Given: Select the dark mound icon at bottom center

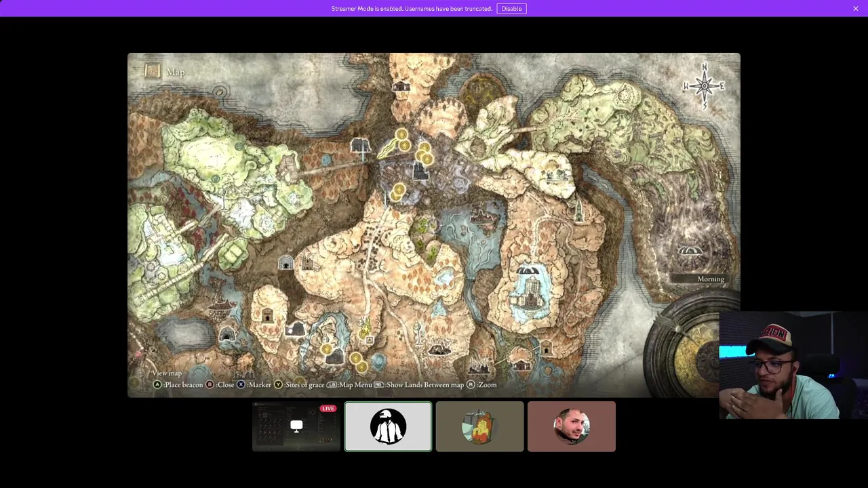Looking at the screenshot, I should pyautogui.click(x=439, y=348).
